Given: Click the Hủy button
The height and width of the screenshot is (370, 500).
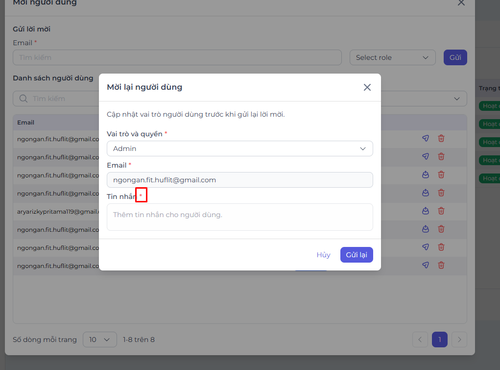Looking at the screenshot, I should pyautogui.click(x=323, y=255).
